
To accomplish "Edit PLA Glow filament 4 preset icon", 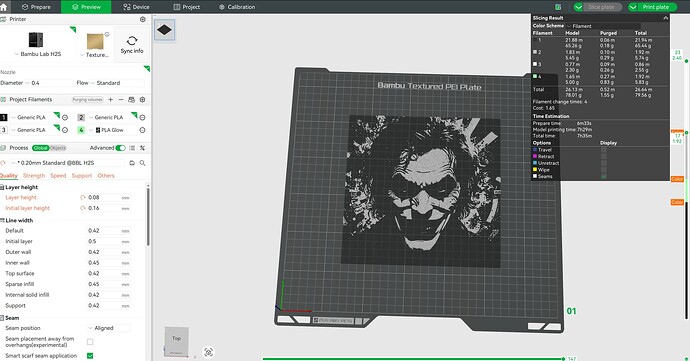I will [x=142, y=130].
